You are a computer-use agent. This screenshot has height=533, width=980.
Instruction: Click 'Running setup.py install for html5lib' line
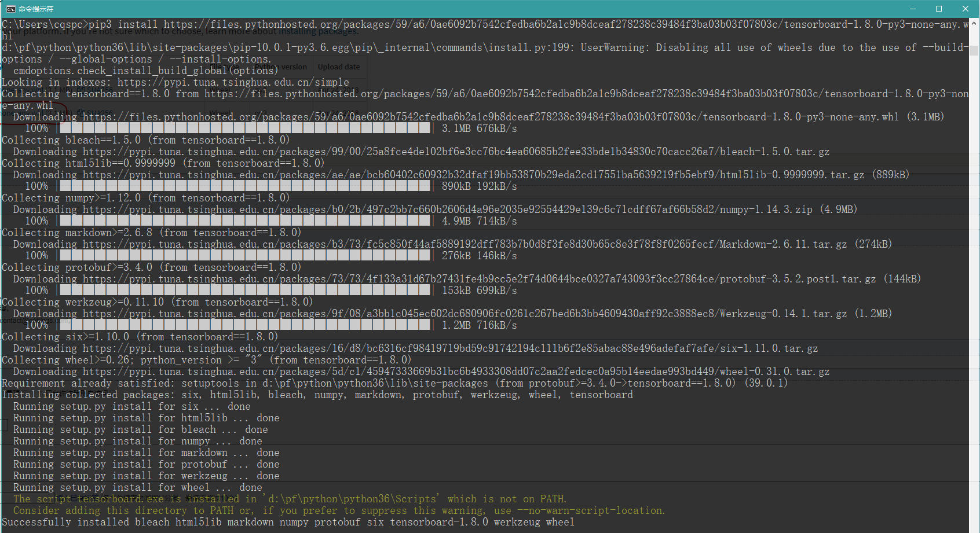tap(147, 418)
